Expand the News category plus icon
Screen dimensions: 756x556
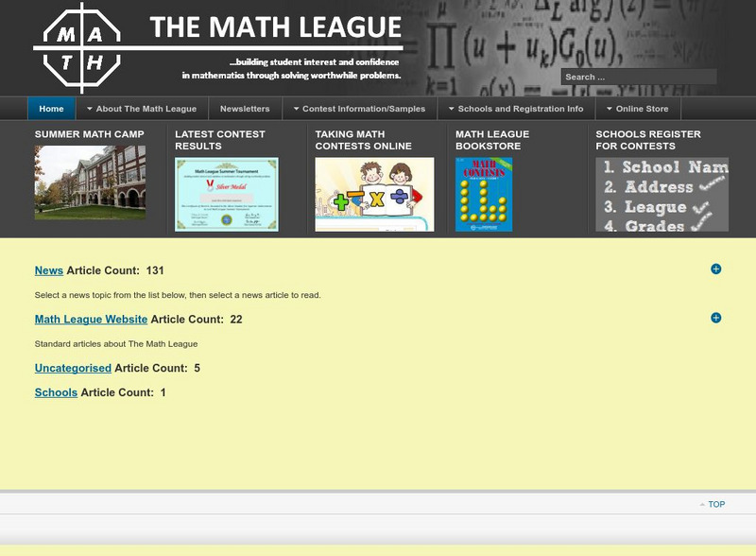(716, 269)
